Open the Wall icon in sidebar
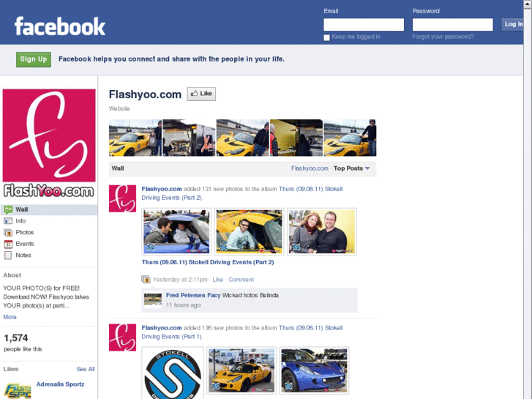Screen dimensions: 532x399 click(8, 209)
